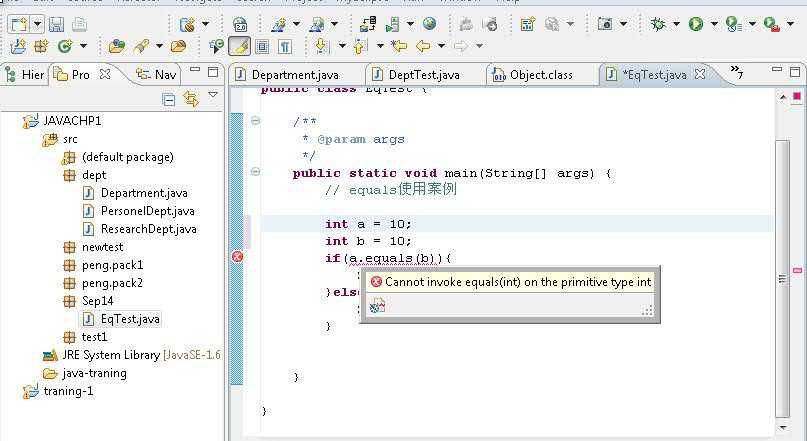Click the 2.0 globe toolbar icon
This screenshot has width=807, height=441.
click(240, 24)
